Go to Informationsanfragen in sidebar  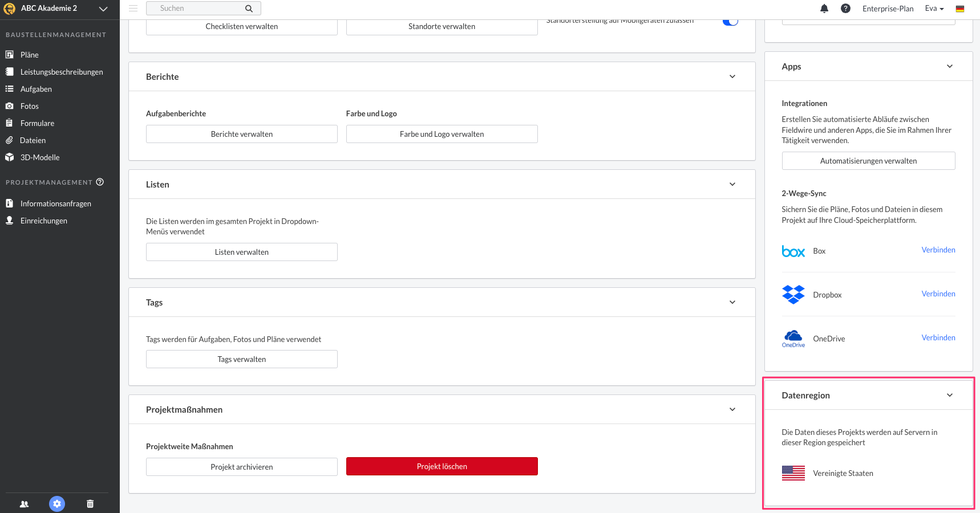click(x=55, y=203)
